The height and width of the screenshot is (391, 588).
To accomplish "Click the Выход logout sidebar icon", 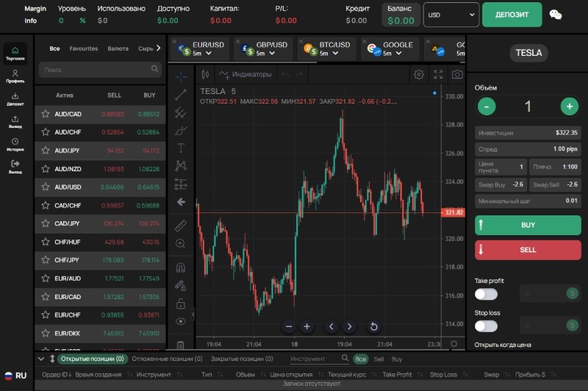I will [15, 166].
